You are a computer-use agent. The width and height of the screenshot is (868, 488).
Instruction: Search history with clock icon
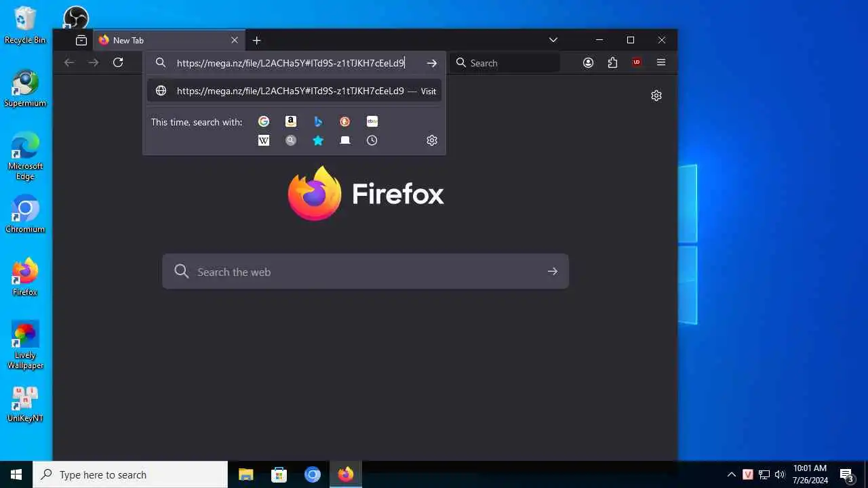372,140
